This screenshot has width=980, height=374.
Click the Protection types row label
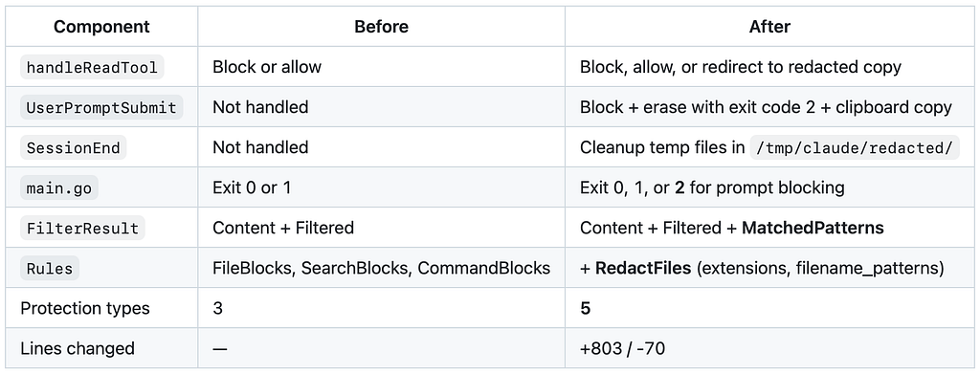click(x=85, y=308)
